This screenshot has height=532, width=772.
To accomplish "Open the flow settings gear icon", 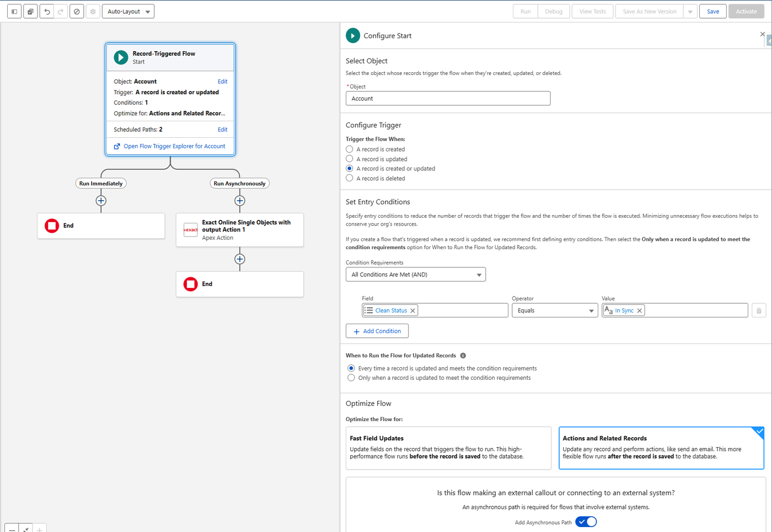I will pos(93,12).
